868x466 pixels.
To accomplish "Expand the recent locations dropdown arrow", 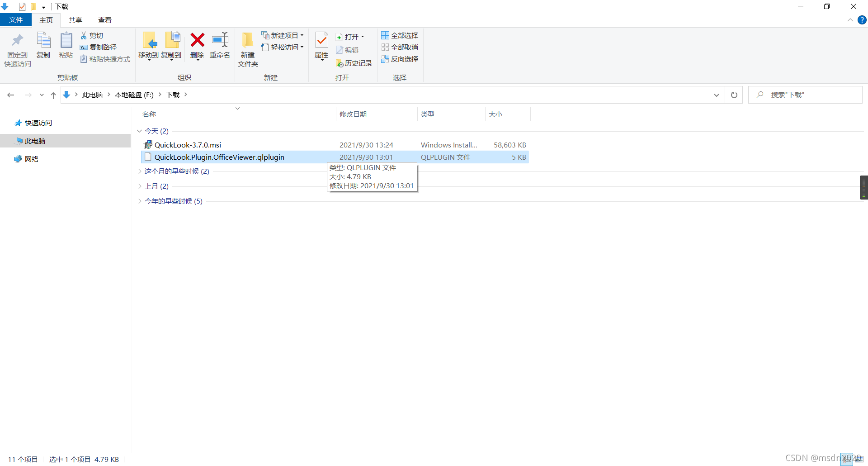I will 42,95.
